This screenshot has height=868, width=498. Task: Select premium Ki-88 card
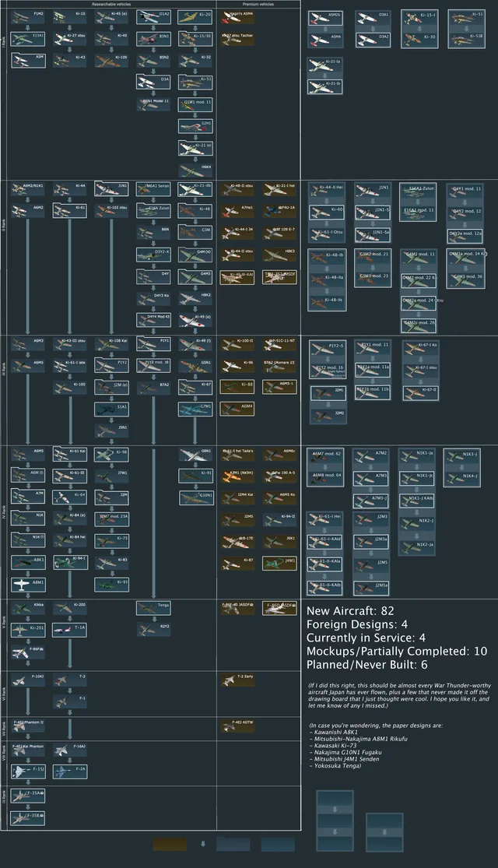pos(237,387)
